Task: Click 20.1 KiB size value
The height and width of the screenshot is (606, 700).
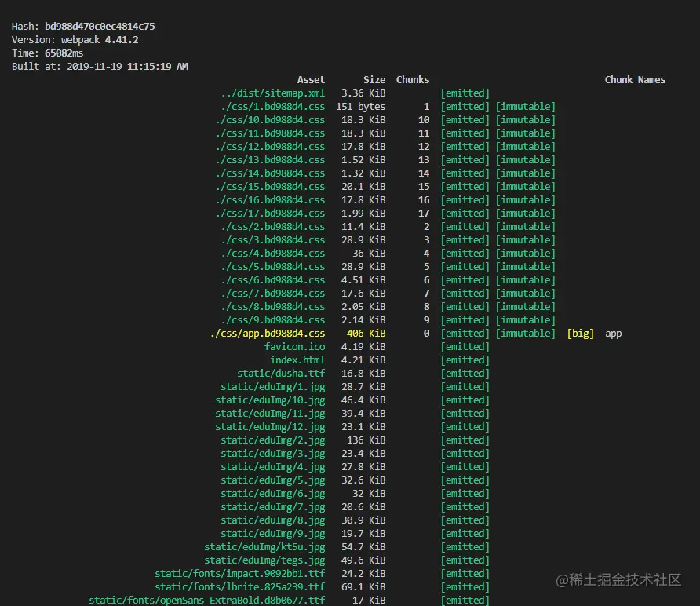Action: [363, 187]
